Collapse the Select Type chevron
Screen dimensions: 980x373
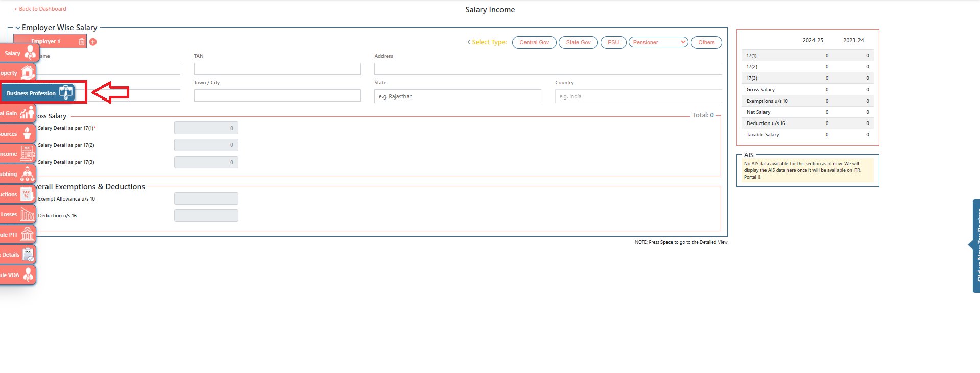pyautogui.click(x=469, y=42)
